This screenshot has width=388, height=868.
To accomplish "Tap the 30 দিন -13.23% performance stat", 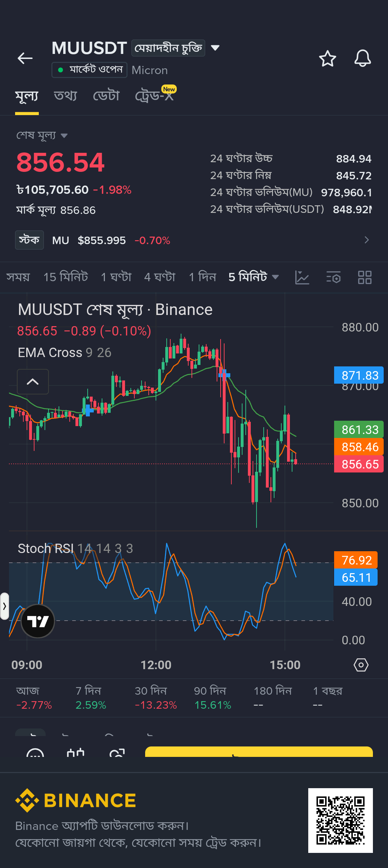I will [156, 698].
